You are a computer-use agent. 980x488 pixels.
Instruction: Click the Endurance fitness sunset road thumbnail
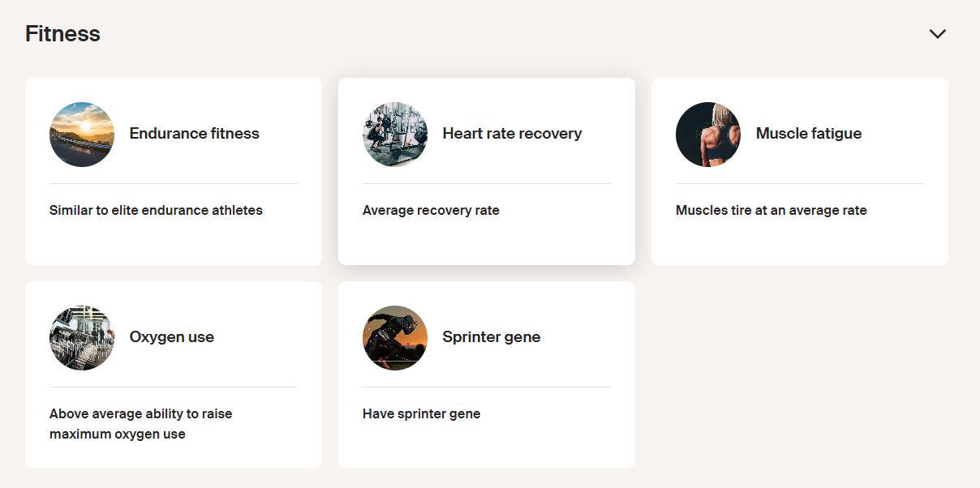tap(82, 135)
